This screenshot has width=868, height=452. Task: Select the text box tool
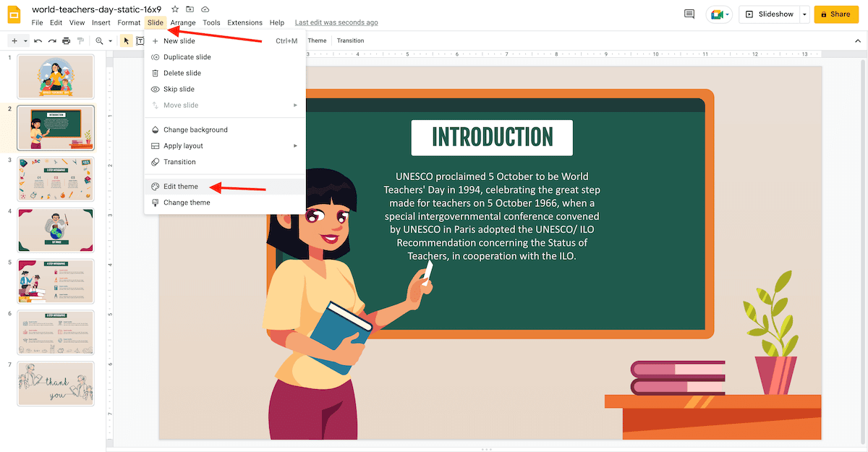140,40
